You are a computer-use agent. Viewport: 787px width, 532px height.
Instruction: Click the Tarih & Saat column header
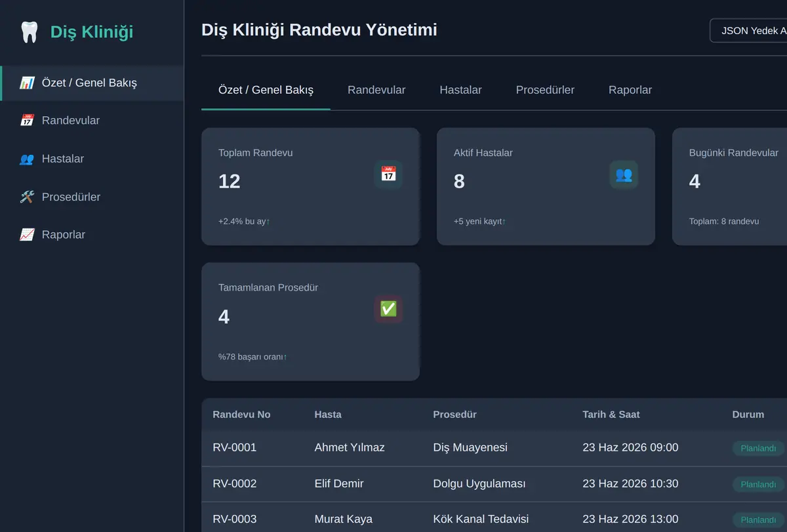[x=611, y=415]
